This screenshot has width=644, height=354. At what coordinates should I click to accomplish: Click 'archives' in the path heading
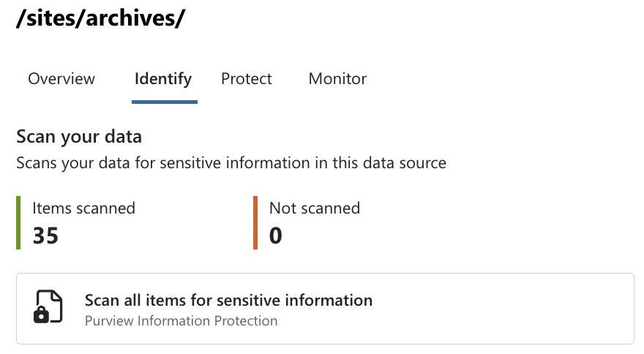point(130,19)
